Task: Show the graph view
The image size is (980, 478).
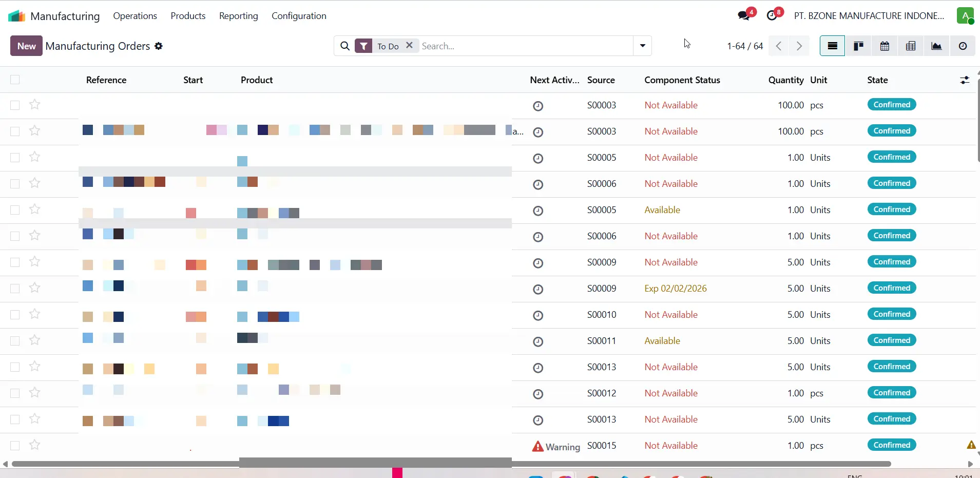Action: point(936,46)
